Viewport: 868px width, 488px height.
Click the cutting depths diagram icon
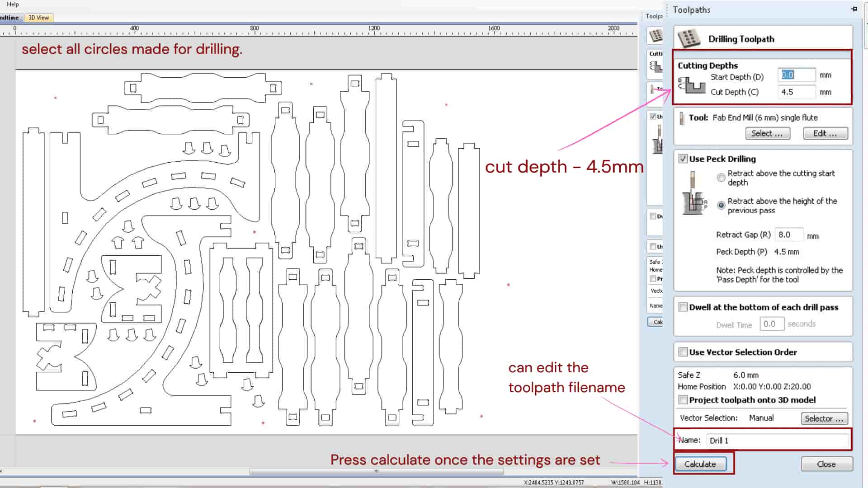pyautogui.click(x=692, y=85)
